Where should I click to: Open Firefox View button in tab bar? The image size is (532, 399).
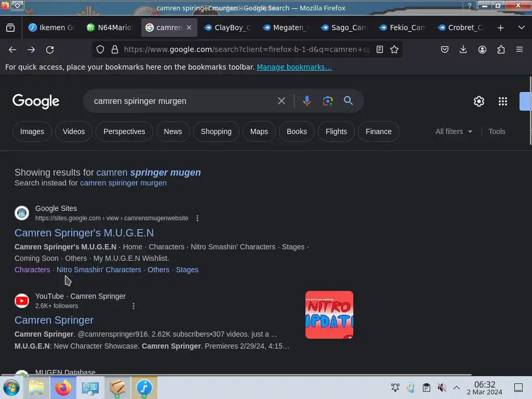point(10,28)
